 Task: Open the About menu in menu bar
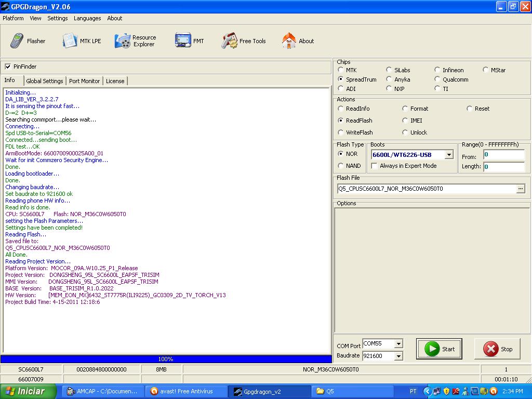click(115, 18)
